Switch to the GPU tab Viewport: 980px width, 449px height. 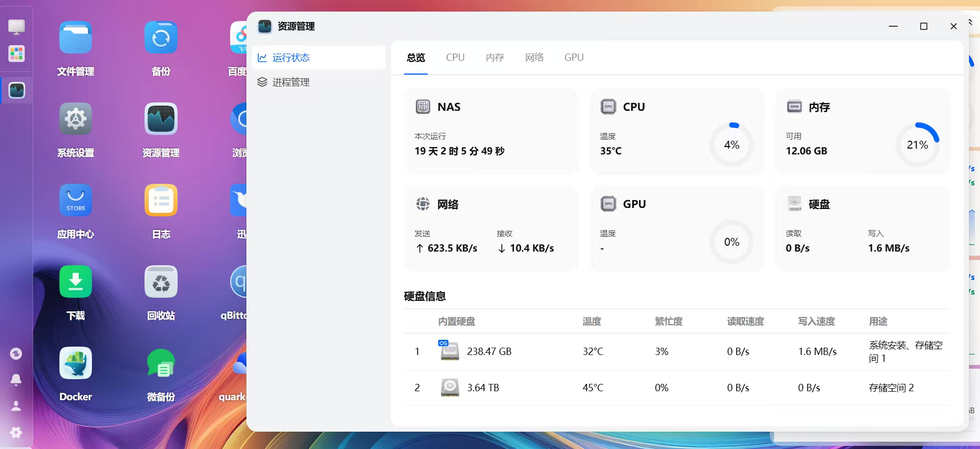click(x=574, y=57)
